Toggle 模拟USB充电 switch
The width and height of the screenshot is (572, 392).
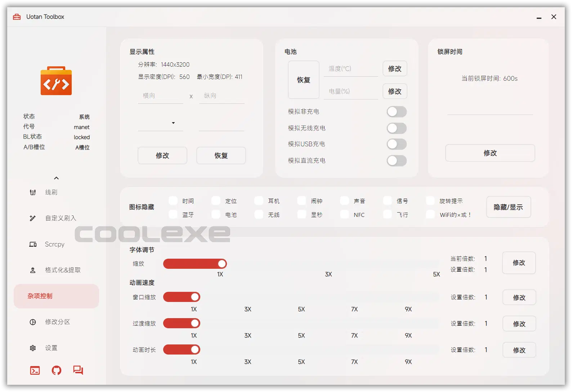397,144
